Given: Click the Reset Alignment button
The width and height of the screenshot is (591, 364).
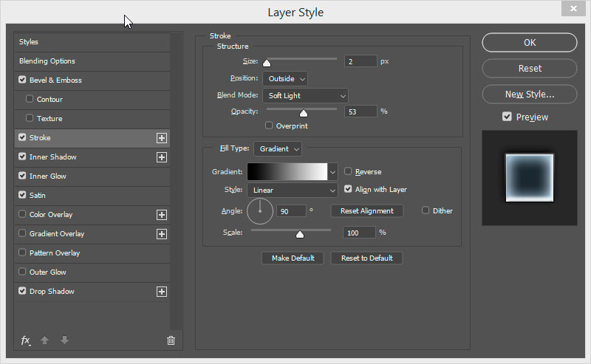Looking at the screenshot, I should coord(366,211).
